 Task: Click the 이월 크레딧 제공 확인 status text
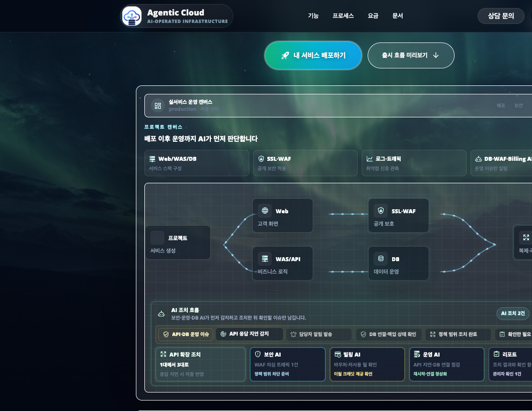pos(353,374)
